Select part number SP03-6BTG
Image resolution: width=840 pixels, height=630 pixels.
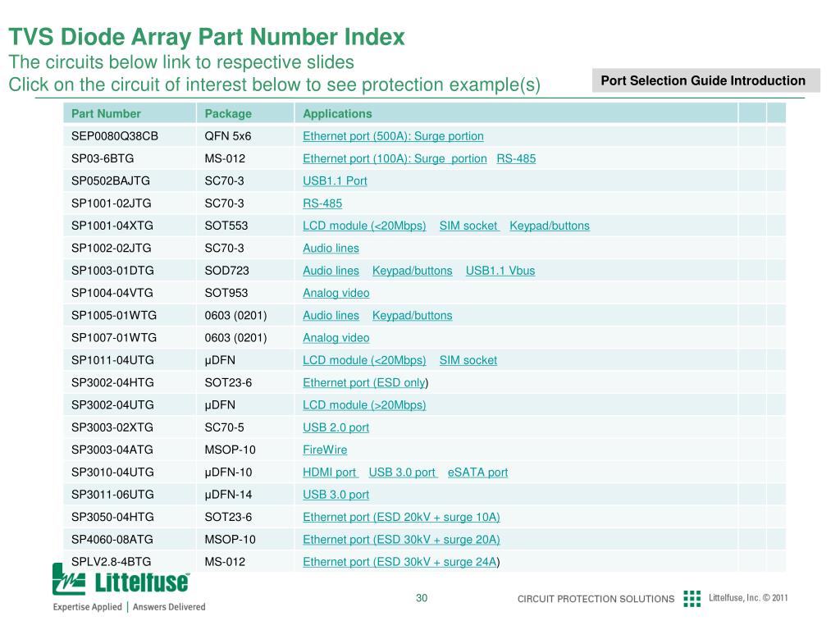pyautogui.click(x=103, y=158)
